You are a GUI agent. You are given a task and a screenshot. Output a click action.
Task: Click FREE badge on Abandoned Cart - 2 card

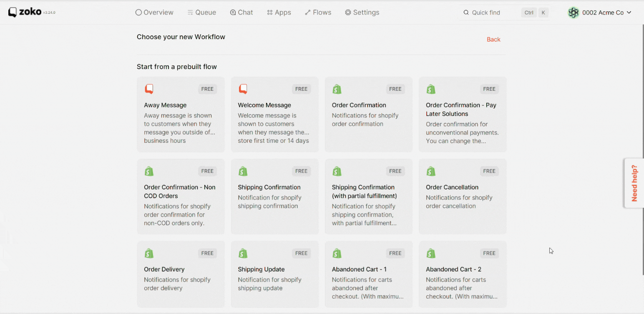pyautogui.click(x=489, y=253)
